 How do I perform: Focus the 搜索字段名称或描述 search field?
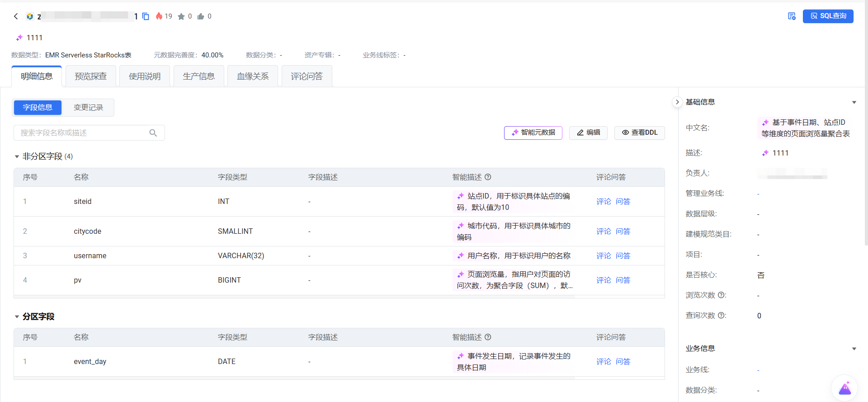point(81,133)
